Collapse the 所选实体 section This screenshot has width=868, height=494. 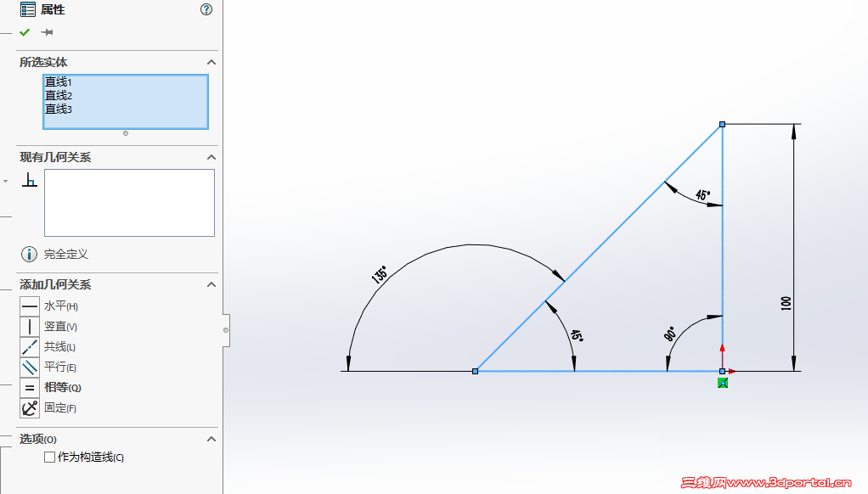(211, 62)
